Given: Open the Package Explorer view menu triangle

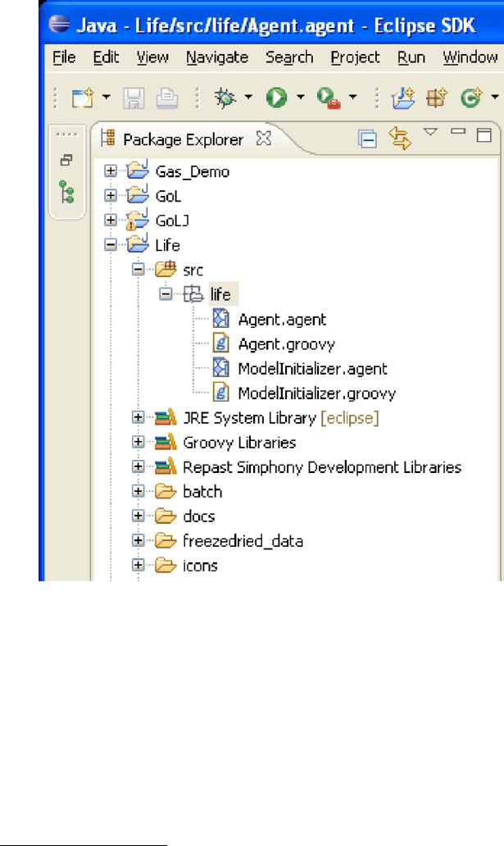Looking at the screenshot, I should coord(430,132).
